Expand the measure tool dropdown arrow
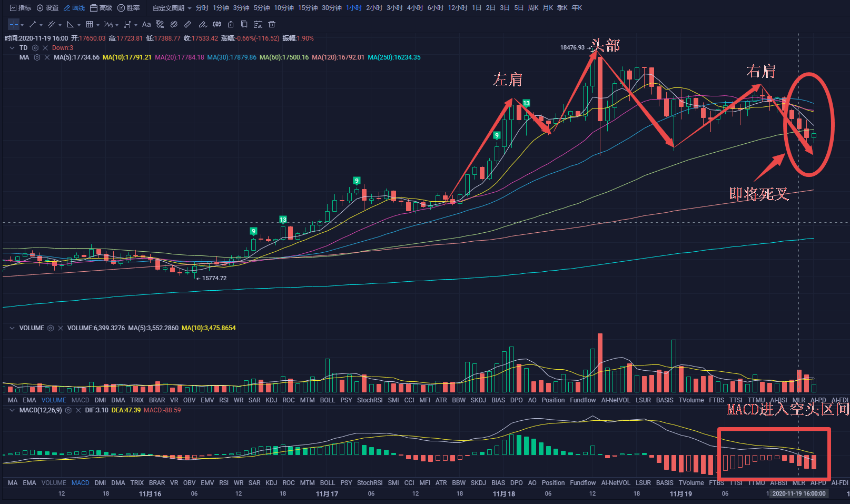 click(x=136, y=25)
